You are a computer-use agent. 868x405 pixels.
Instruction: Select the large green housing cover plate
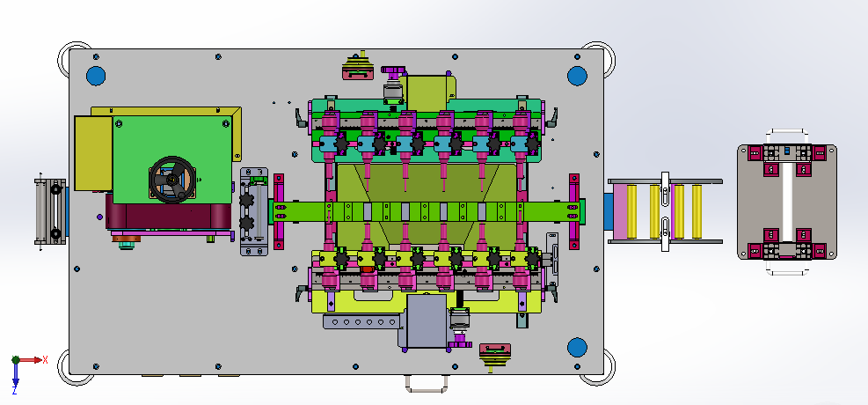(171, 159)
